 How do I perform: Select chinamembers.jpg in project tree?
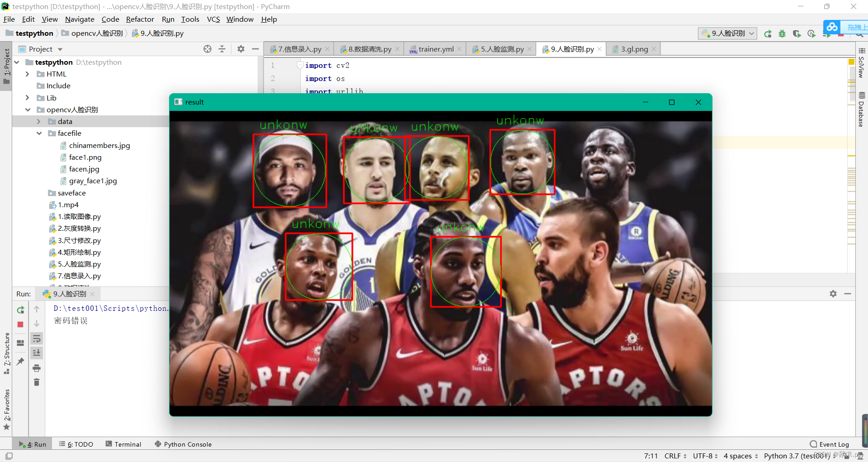point(99,145)
